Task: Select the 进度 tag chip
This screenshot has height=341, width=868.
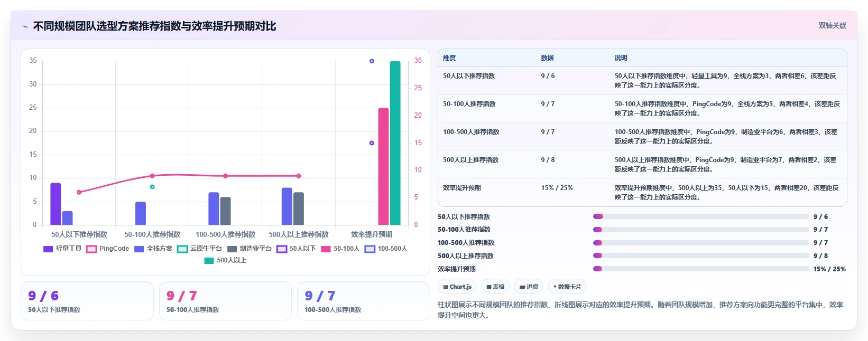Action: (529, 287)
